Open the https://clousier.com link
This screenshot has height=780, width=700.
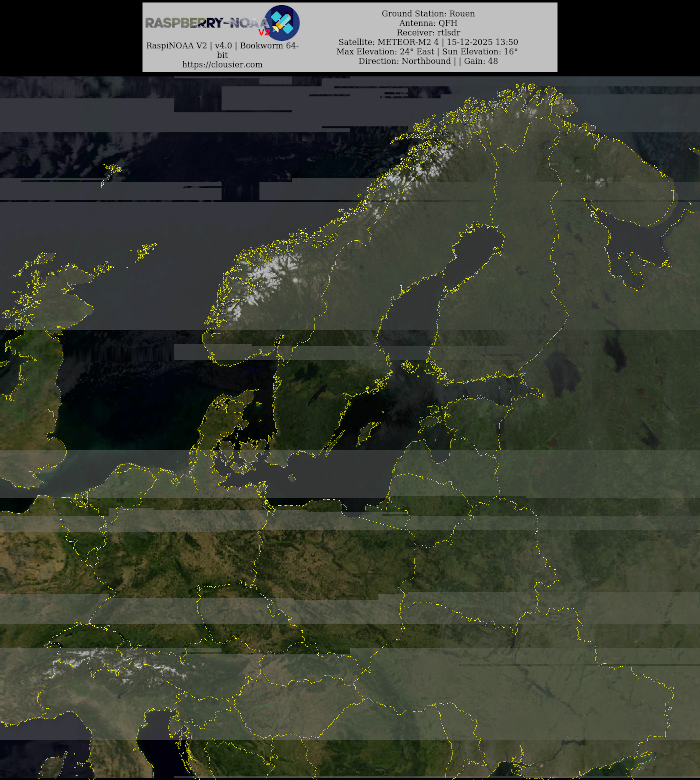[x=222, y=64]
